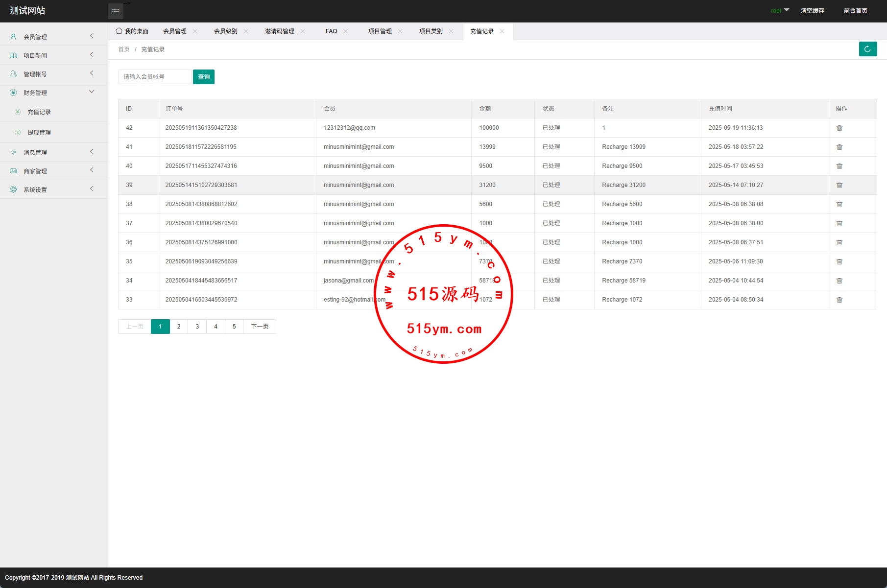Delete the Recharge 58719 row
887x588 pixels.
(x=839, y=281)
